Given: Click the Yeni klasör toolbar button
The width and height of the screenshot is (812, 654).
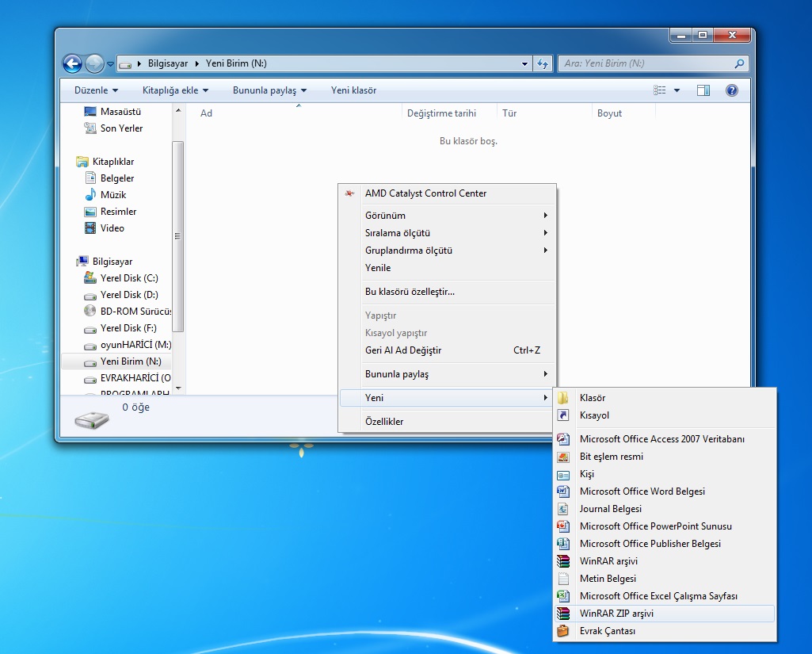Looking at the screenshot, I should tap(353, 90).
